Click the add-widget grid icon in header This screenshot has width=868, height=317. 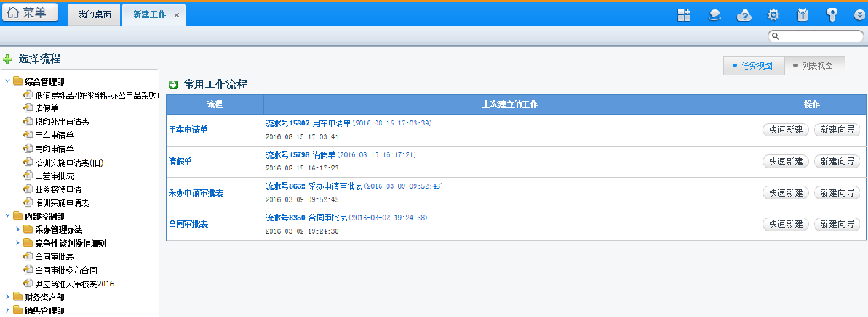pos(684,15)
